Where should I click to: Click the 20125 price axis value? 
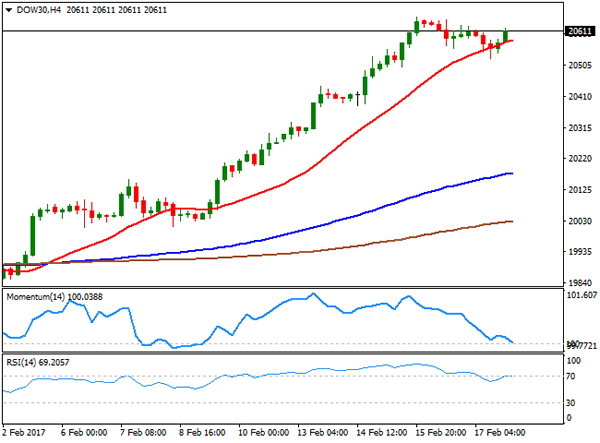(580, 190)
